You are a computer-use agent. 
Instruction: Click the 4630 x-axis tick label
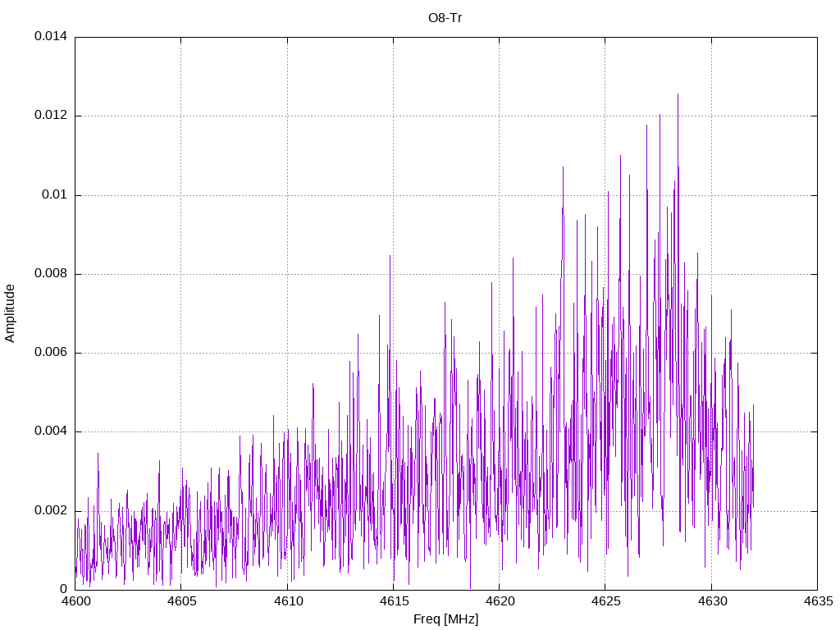pyautogui.click(x=713, y=601)
